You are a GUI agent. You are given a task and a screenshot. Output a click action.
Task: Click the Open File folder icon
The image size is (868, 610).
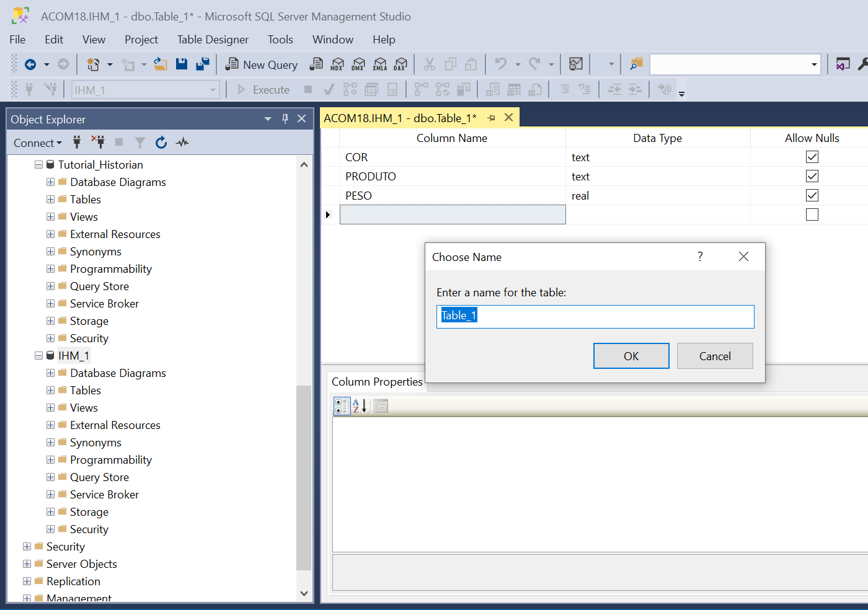coord(161,64)
